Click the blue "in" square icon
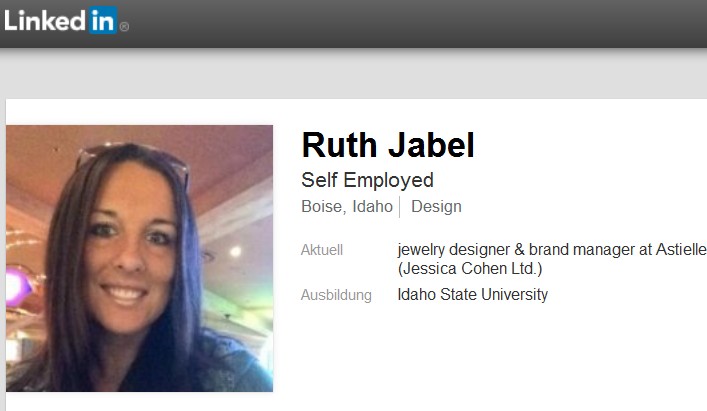Image resolution: width=707 pixels, height=411 pixels. 103,20
